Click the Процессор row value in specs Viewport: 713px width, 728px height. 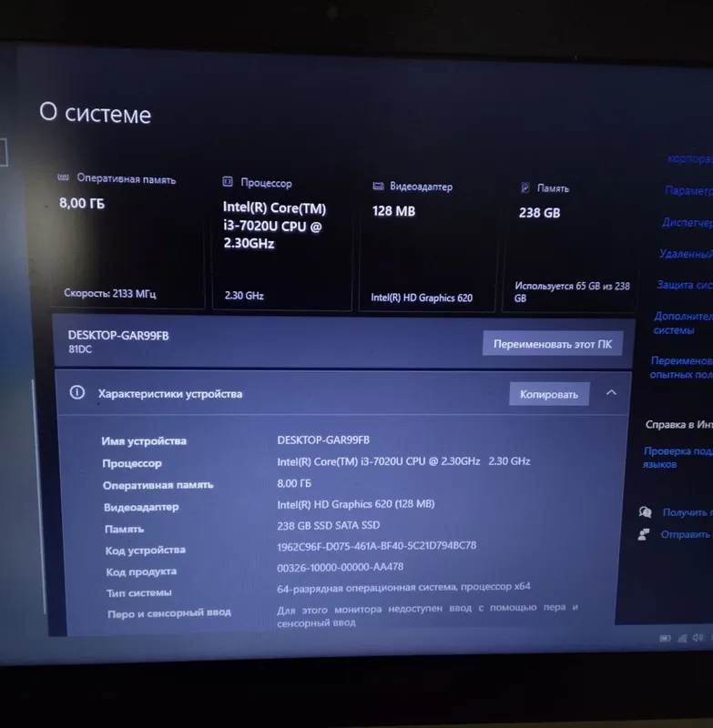click(403, 461)
